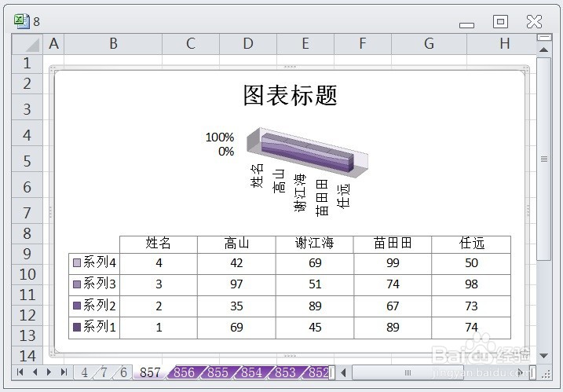The height and width of the screenshot is (392, 563).
Task: Minimize the workbook window
Action: pos(466,25)
